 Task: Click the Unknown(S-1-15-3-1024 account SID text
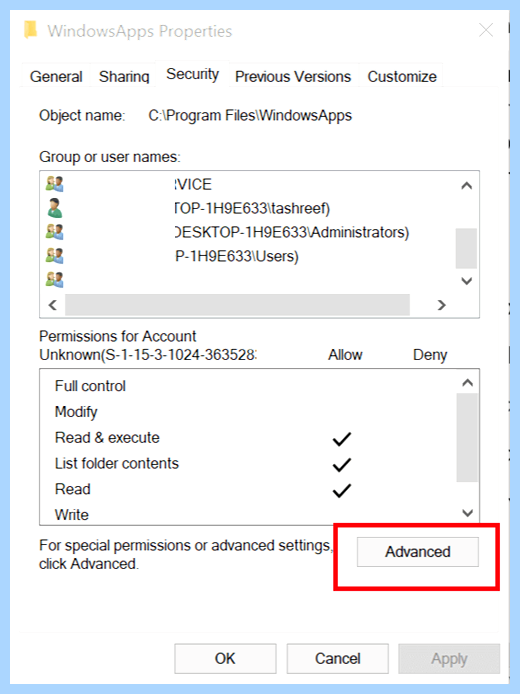[148, 355]
